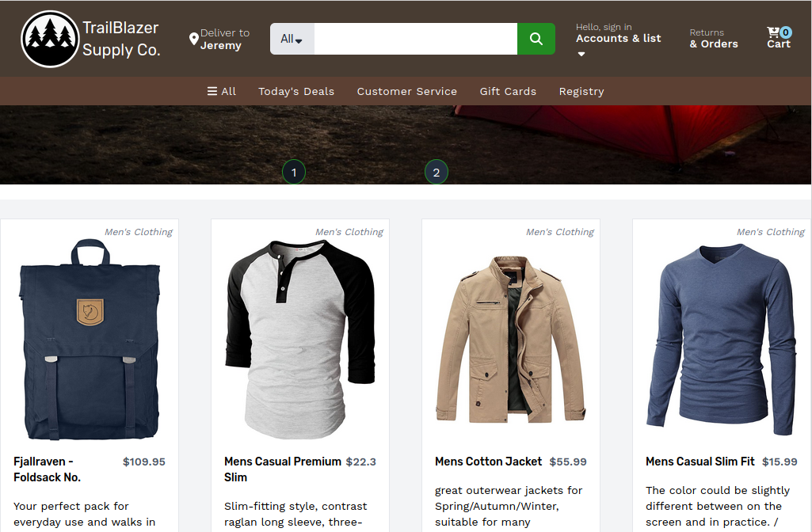The width and height of the screenshot is (812, 532).
Task: Open the black-sleeved raglan shirt image
Action: (x=300, y=340)
